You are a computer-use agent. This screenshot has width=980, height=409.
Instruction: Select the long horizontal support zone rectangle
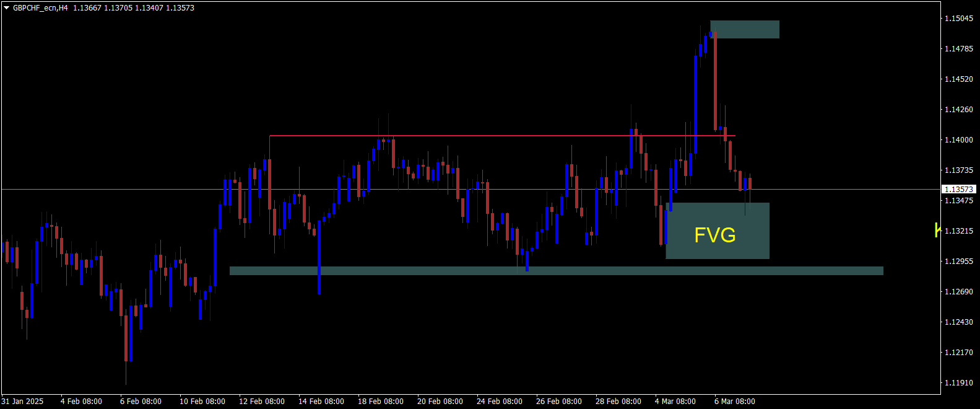click(x=556, y=271)
